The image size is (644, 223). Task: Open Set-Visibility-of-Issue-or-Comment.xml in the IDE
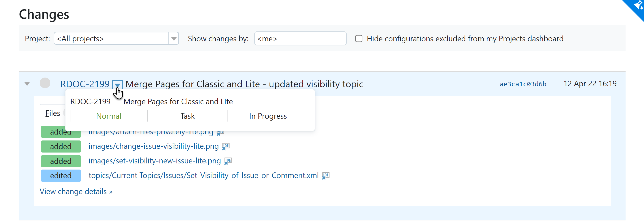[x=325, y=176]
